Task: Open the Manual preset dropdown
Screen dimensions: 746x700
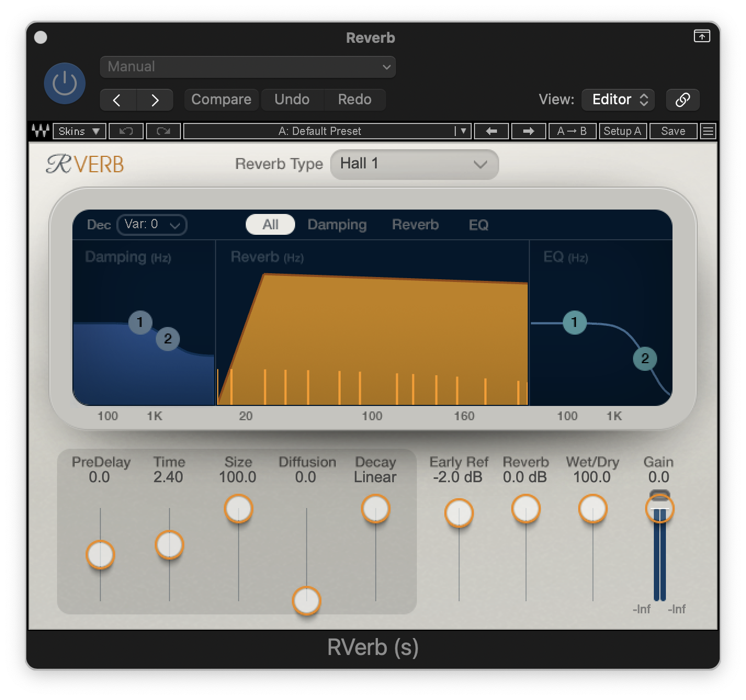Action: (x=247, y=67)
